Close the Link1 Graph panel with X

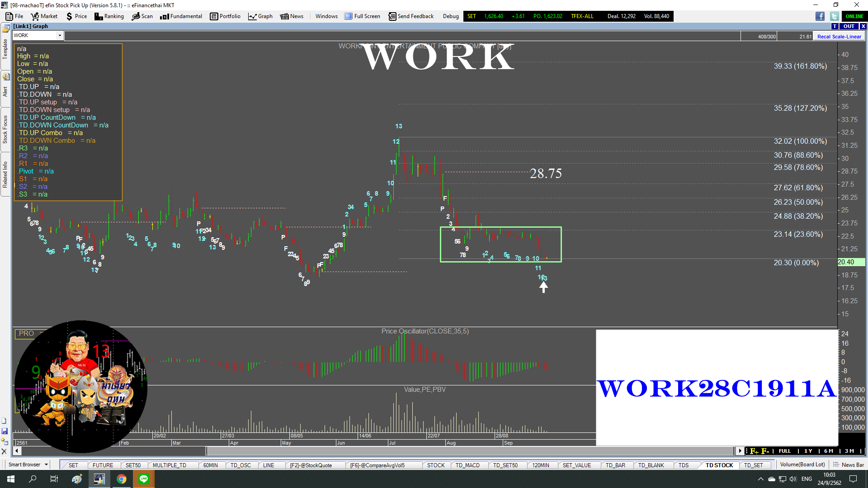pos(863,26)
